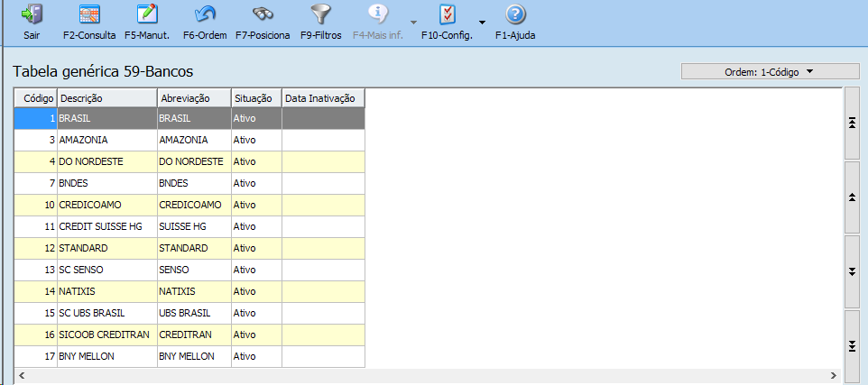Click the horizontal scrollbar right arrow
Image resolution: width=868 pixels, height=385 pixels.
834,374
